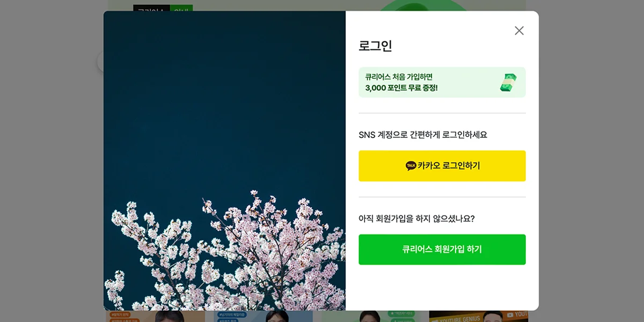Click the large green circle graphic behind the dialog
Screen dimensions: 644x322
(x=424, y=5)
